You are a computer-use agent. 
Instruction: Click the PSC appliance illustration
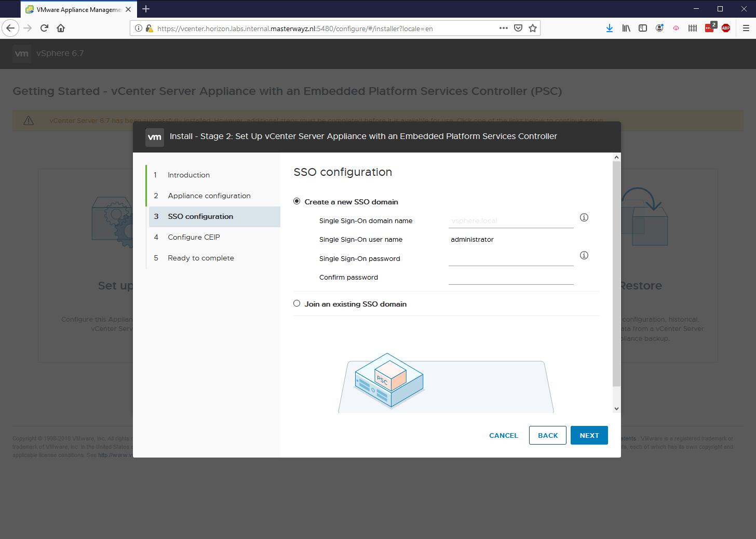389,380
